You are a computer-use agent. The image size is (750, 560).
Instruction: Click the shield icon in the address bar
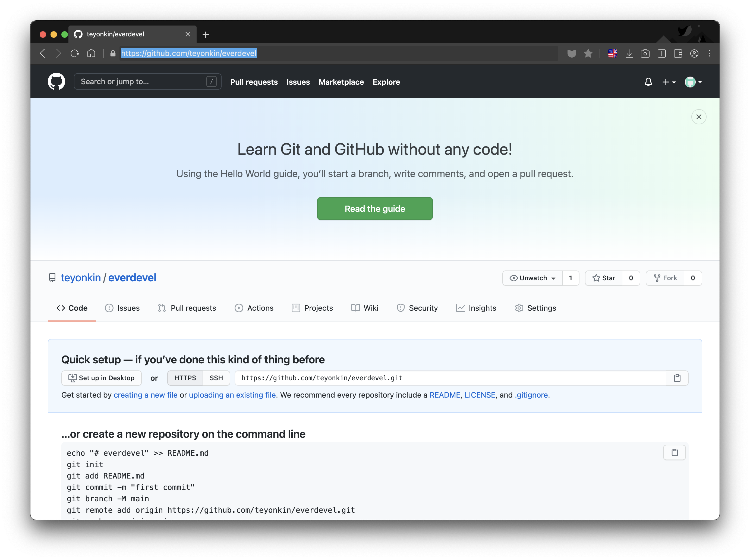coord(571,53)
